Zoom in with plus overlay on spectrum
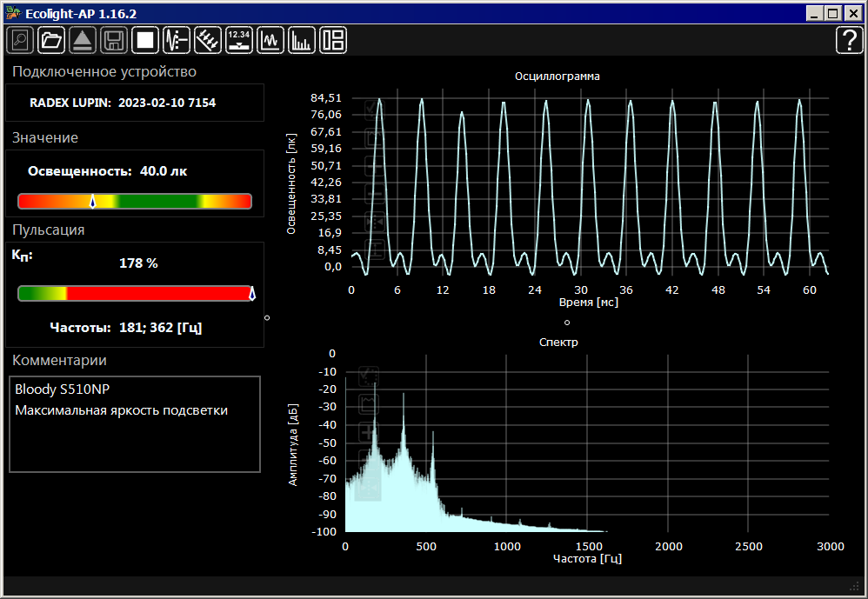This screenshot has width=868, height=599. point(369,432)
